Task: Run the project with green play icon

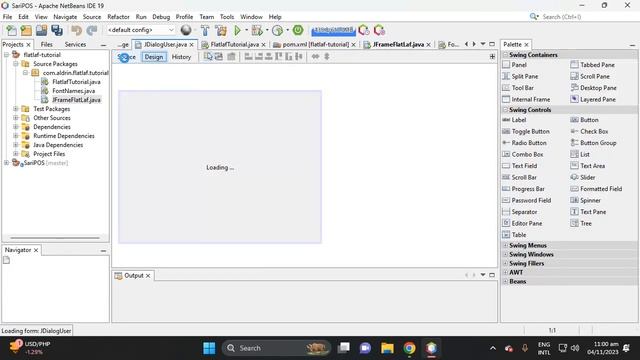Action: 237,30
